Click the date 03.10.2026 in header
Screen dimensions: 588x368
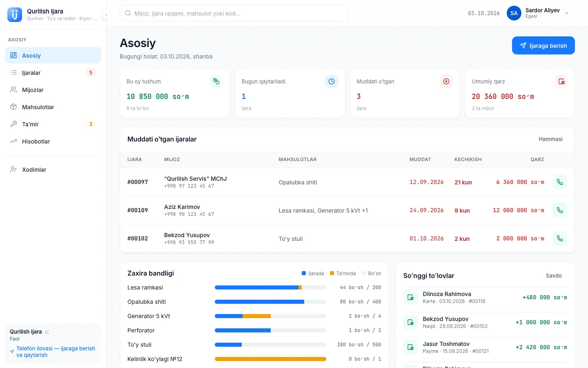click(484, 13)
